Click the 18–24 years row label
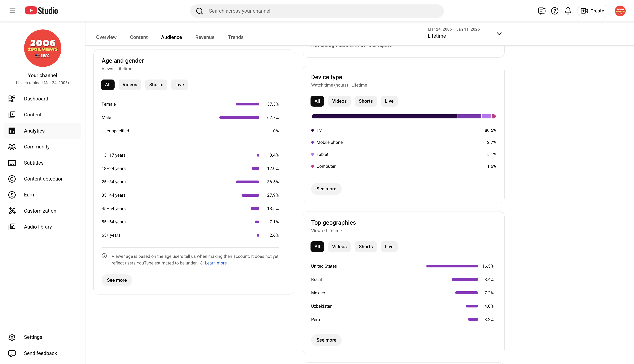 point(113,168)
